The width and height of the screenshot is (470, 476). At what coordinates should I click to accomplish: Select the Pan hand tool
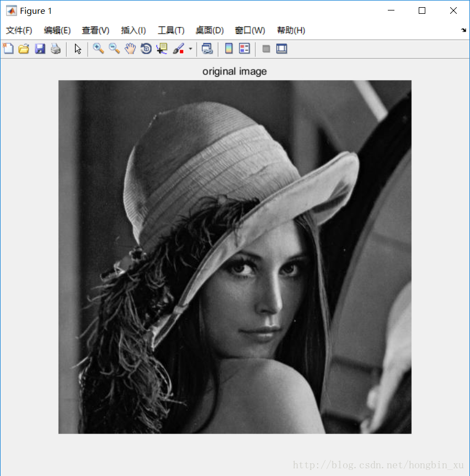point(130,49)
